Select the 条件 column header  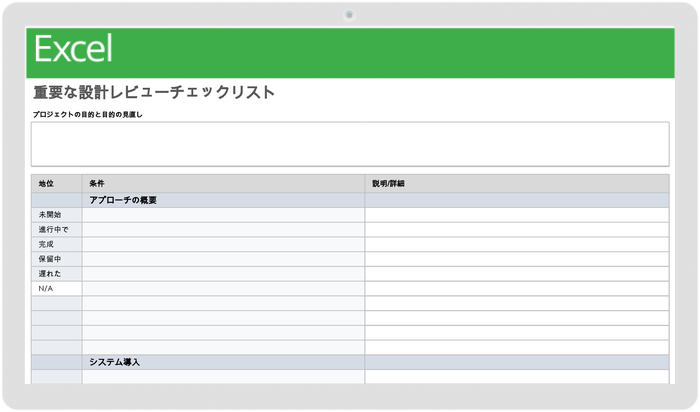coord(97,184)
